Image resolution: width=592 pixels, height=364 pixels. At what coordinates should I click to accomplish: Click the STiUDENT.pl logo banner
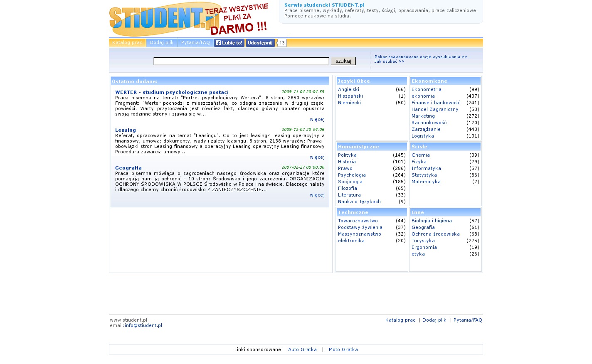[x=189, y=19]
